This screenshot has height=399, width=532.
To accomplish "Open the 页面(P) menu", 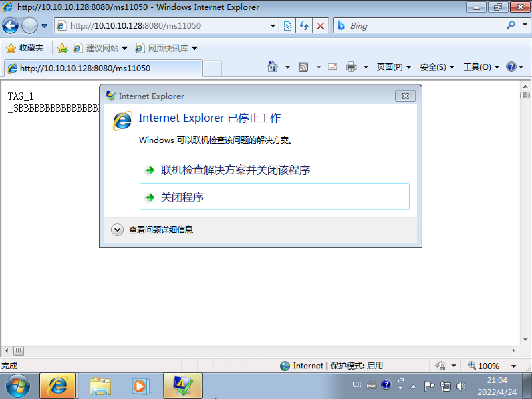I will pos(394,67).
